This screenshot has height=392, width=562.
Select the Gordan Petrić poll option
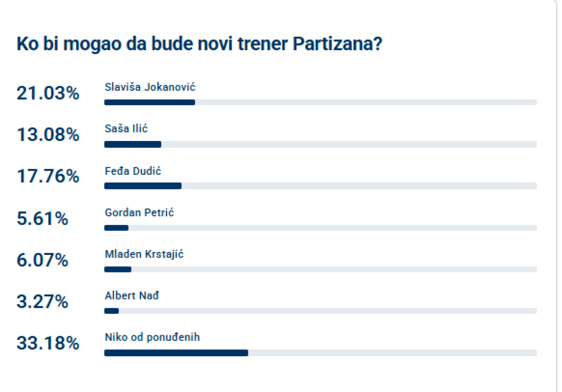139,212
